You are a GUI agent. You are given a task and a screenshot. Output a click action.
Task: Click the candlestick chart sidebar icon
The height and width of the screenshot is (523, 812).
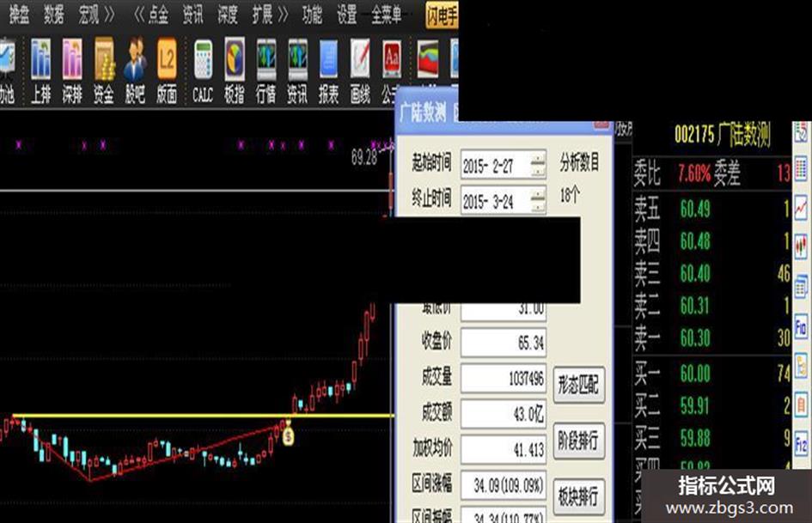801,246
